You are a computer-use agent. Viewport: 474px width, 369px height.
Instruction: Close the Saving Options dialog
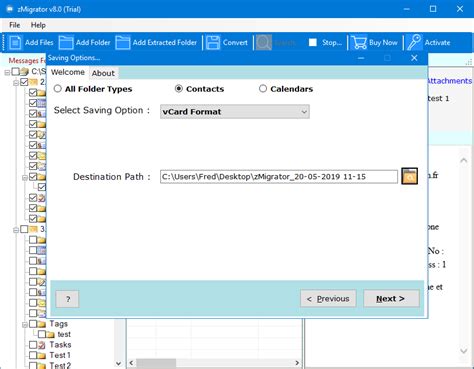(x=414, y=58)
